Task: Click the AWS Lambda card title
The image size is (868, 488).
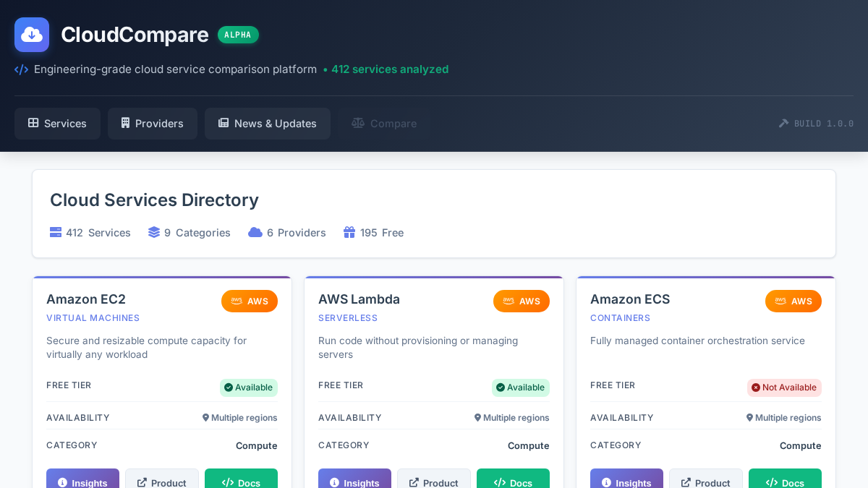Action: [x=359, y=299]
